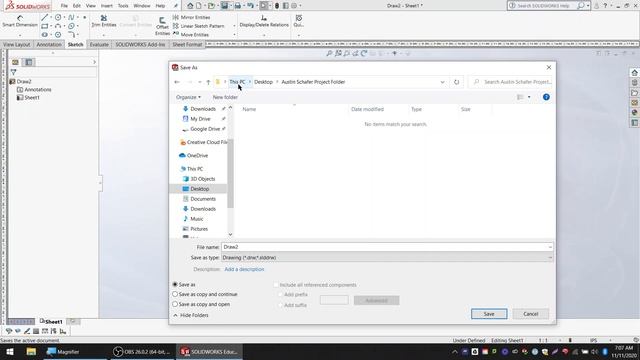Click the filter funnel icon in feature tree

pyautogui.click(x=13, y=72)
